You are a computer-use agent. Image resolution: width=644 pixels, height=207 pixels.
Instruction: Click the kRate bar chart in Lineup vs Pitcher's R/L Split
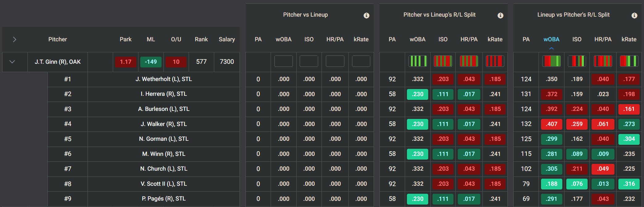(x=629, y=61)
